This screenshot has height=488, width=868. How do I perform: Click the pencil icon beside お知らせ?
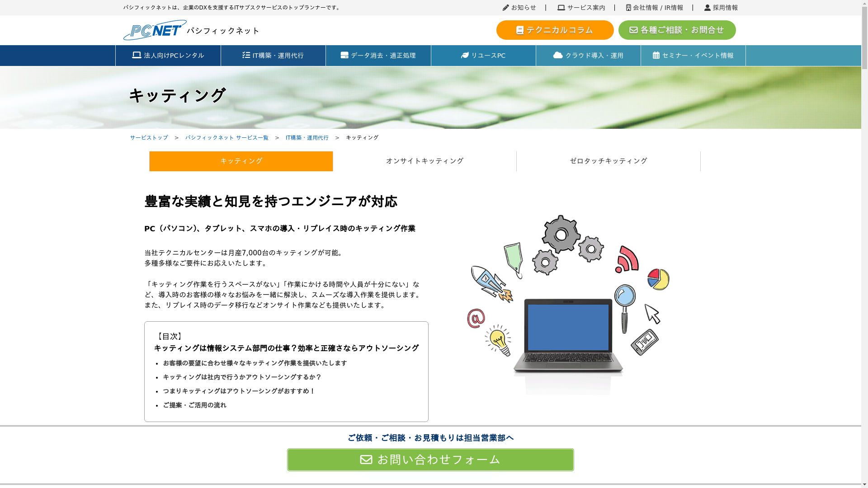click(x=505, y=8)
